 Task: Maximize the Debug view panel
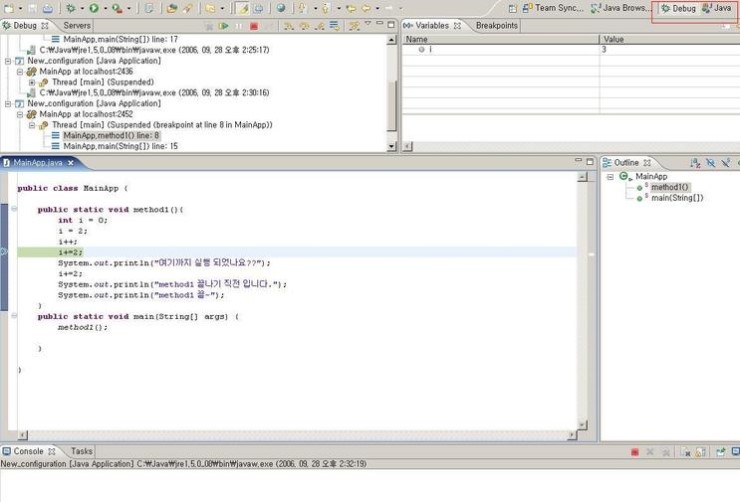(391, 24)
